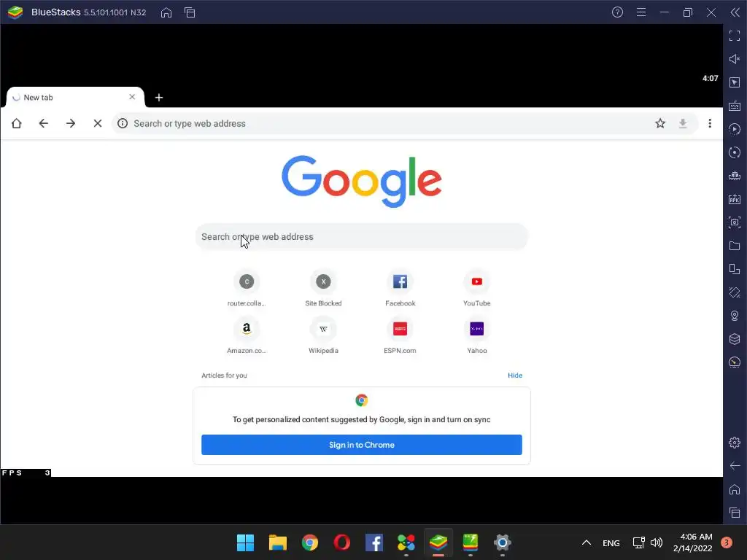Viewport: 747px width, 560px height.
Task: Click Sign in to Chrome button
Action: pyautogui.click(x=362, y=445)
